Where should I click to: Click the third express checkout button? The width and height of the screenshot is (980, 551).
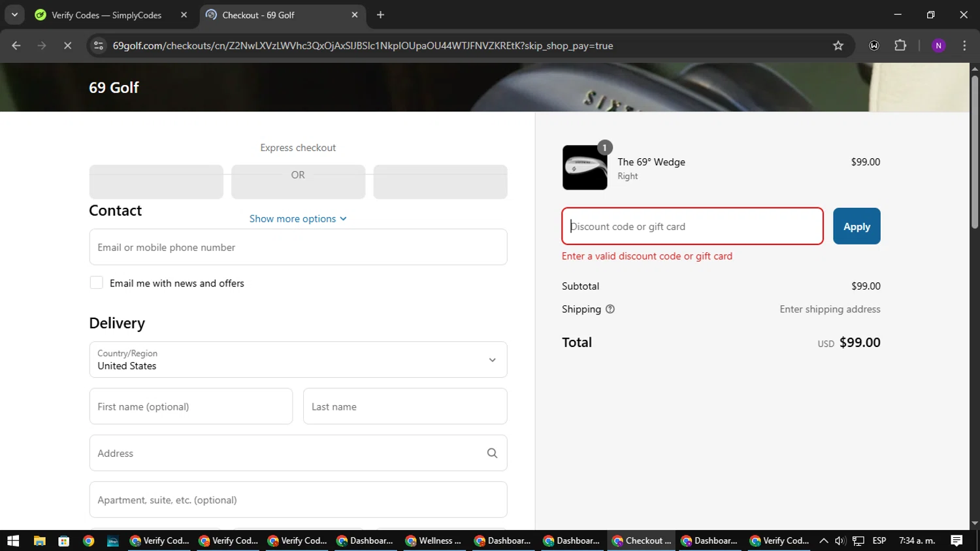[x=440, y=182]
